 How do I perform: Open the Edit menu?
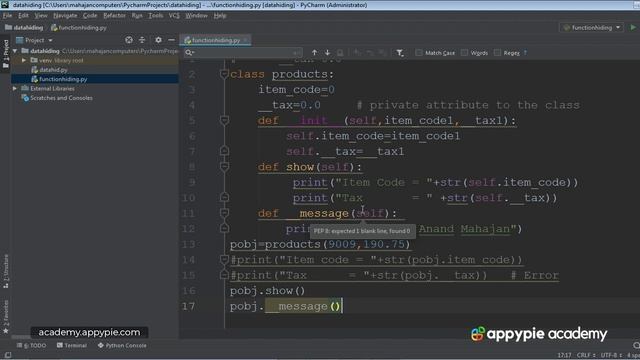click(23, 16)
